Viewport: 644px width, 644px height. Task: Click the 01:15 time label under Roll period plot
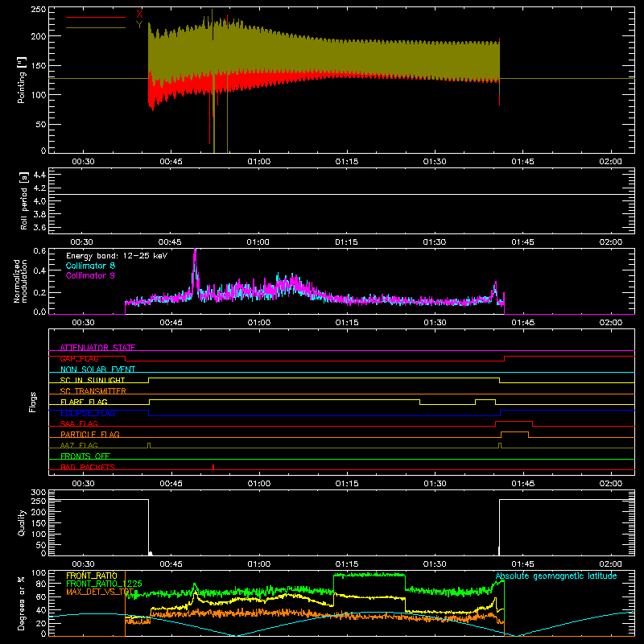pos(346,242)
